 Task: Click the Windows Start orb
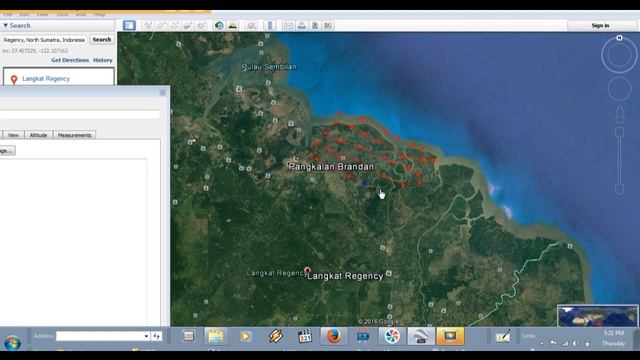[x=13, y=342]
